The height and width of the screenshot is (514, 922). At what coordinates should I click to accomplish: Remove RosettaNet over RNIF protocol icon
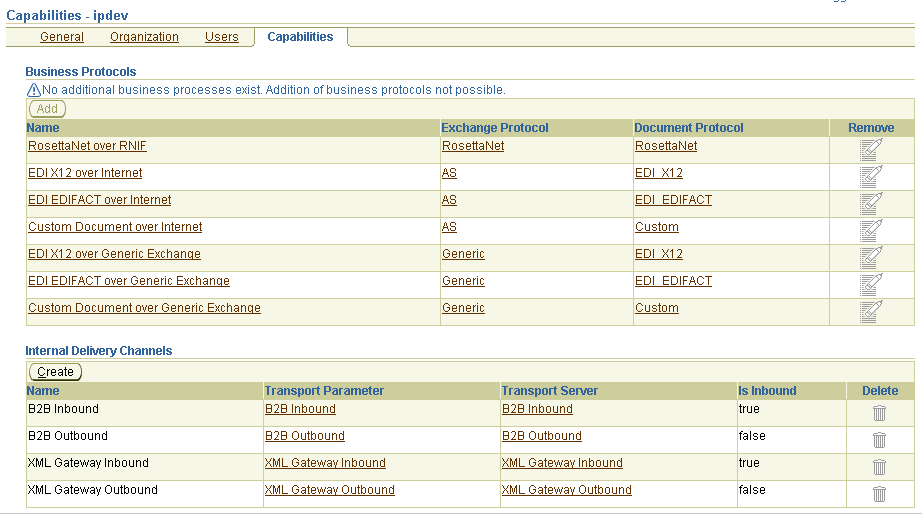(871, 149)
